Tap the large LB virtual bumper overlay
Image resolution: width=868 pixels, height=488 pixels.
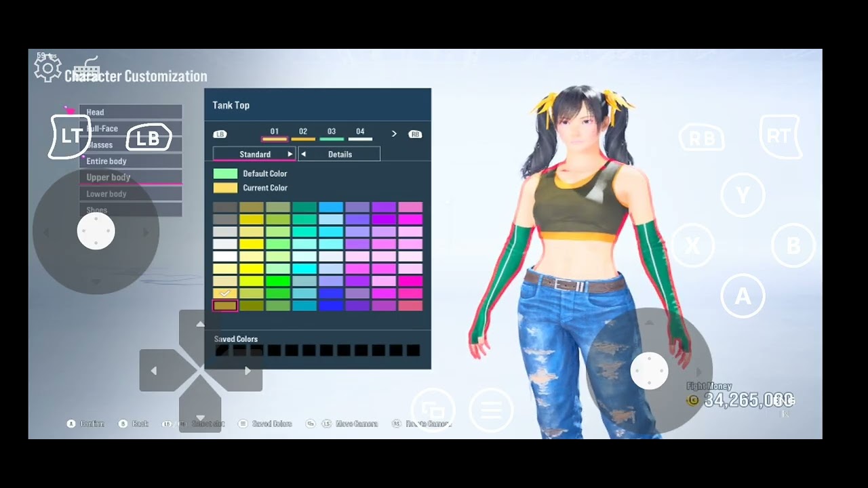tap(149, 138)
